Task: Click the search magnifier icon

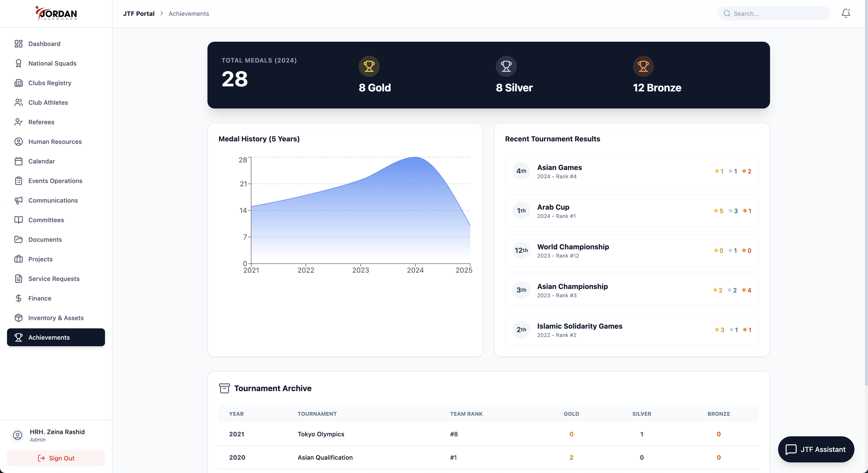Action: coord(727,14)
